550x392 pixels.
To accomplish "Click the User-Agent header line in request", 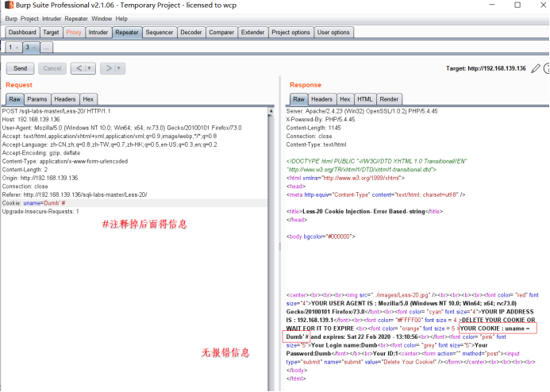I will coord(122,128).
